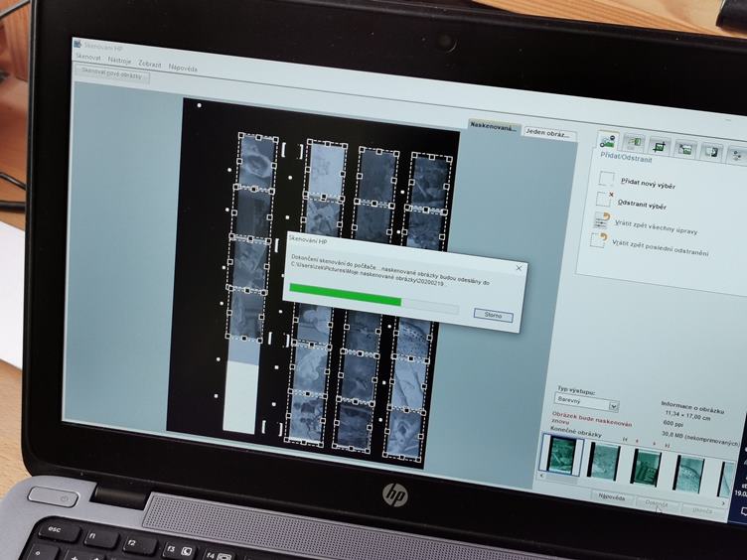Click the '30,8 MB' file size text
The height and width of the screenshot is (560, 747).
pos(700,437)
